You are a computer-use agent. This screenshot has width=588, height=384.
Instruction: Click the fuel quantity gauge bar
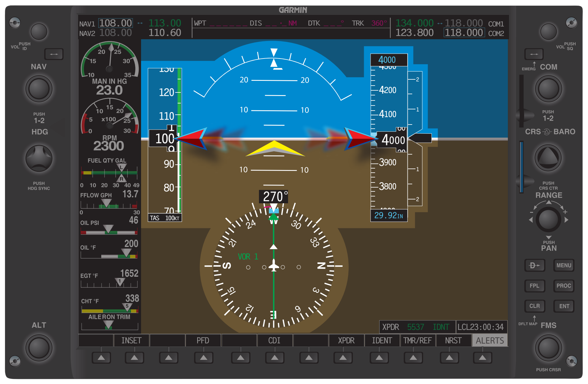coord(109,173)
